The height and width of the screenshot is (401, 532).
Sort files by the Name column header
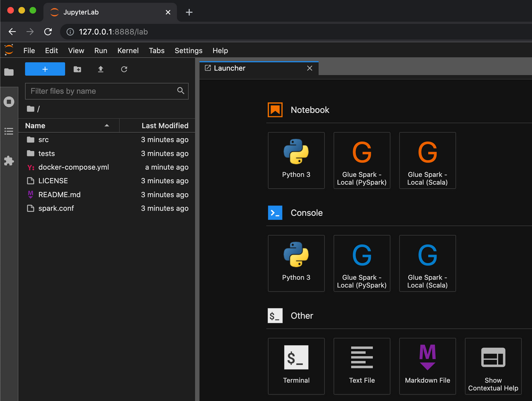[x=69, y=126]
